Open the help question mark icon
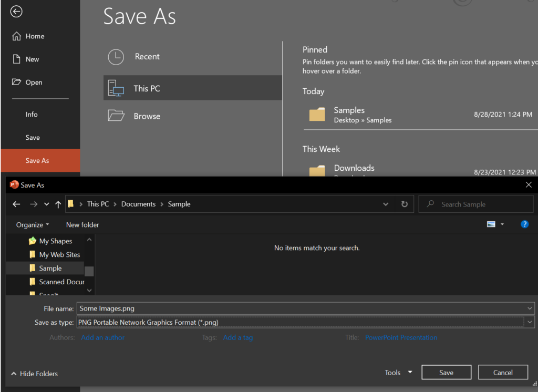The width and height of the screenshot is (538, 392). (x=524, y=224)
